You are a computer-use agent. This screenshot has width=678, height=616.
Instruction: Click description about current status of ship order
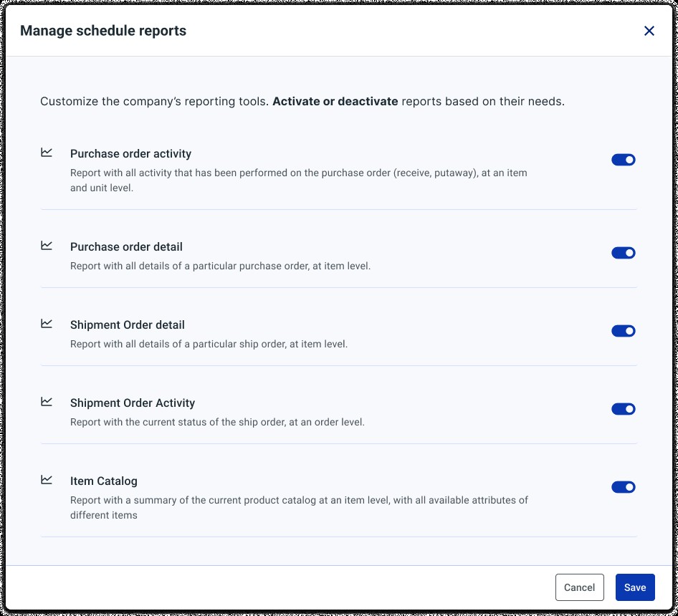pos(217,422)
